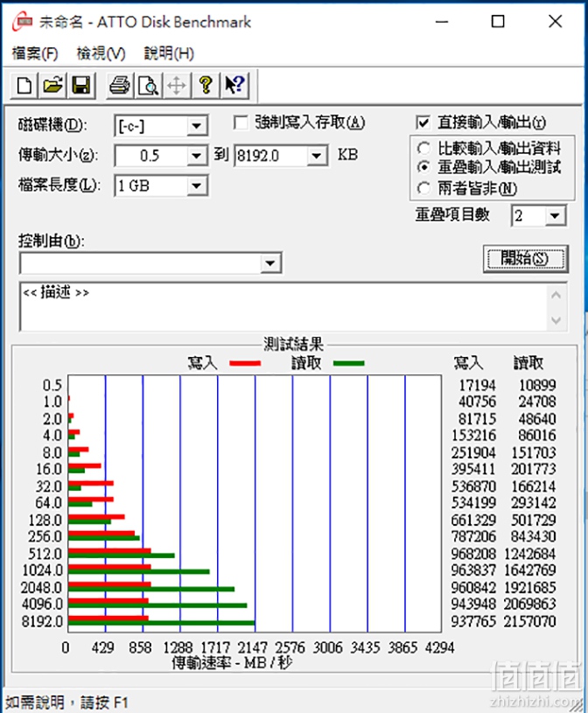Expand the 8192.0 max size dropdown
Image resolution: width=588 pixels, height=713 pixels.
[317, 156]
